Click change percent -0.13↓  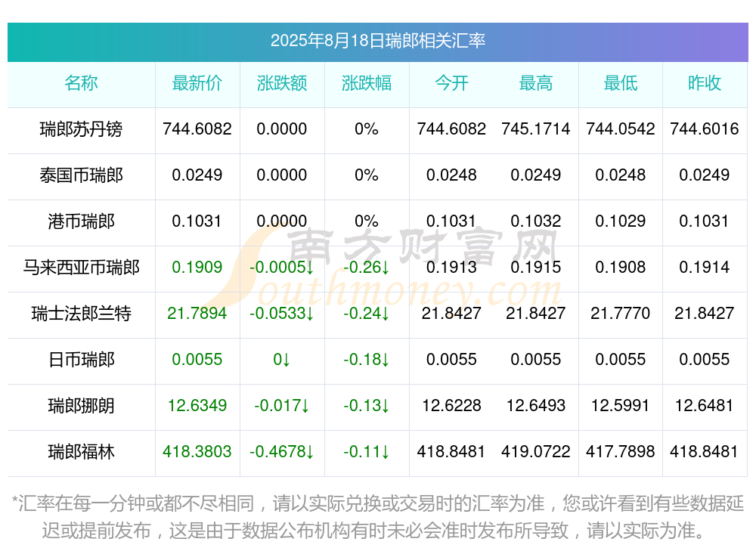[x=367, y=406]
